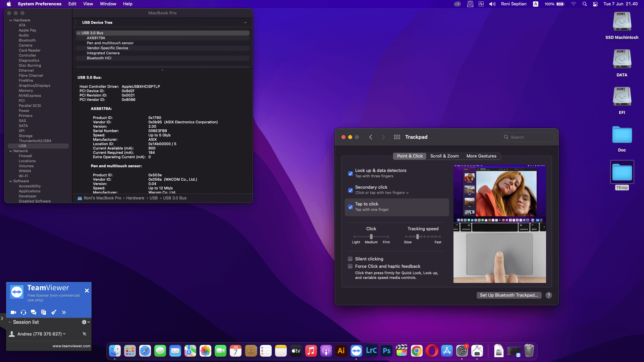Open Creative Cloud menu bar icon
Viewport: 644px width, 362px height.
458,4
